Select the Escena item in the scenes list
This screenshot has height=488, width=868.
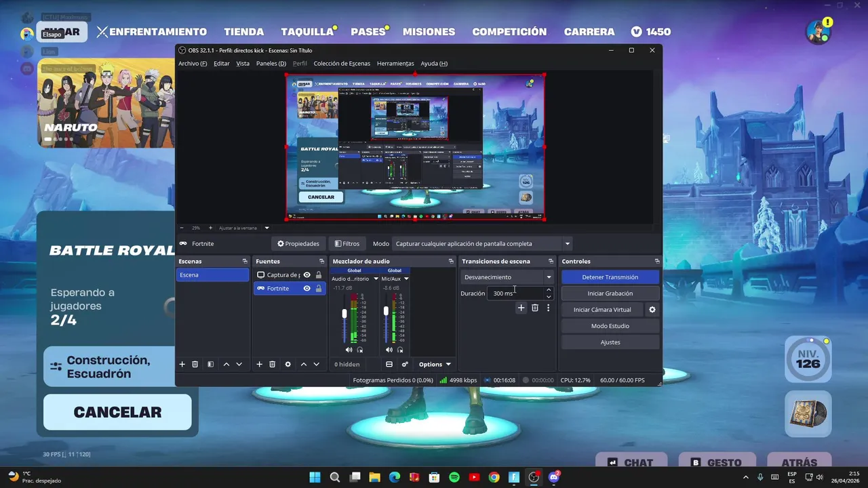coord(213,274)
